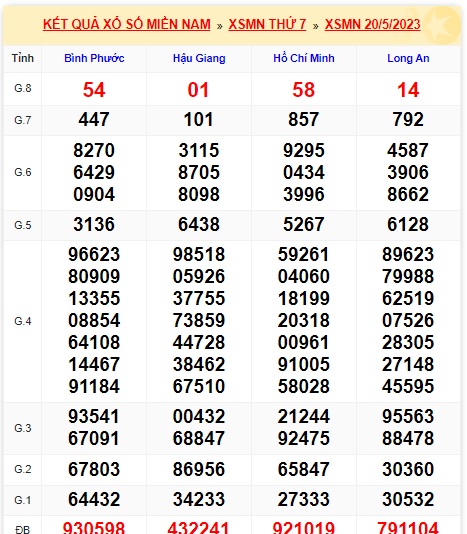Select G.3 number 67091
Viewport: 467px width, 534px height.
click(x=94, y=438)
